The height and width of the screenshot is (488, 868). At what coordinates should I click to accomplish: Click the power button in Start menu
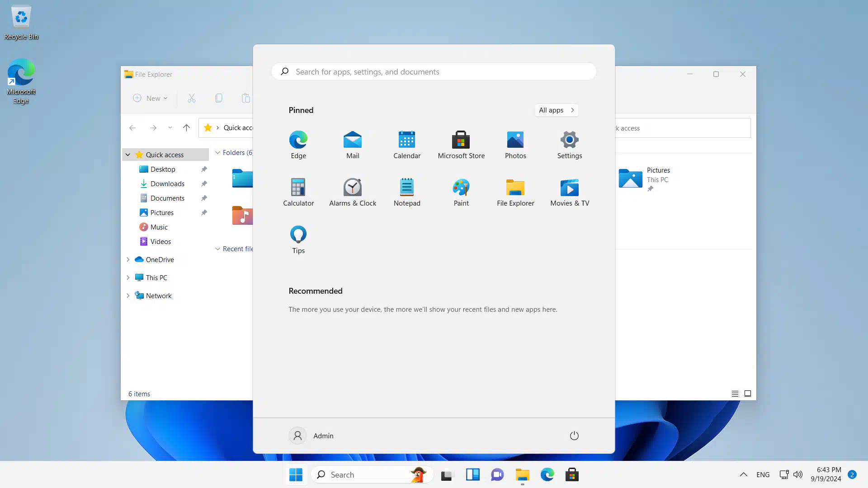coord(574,436)
